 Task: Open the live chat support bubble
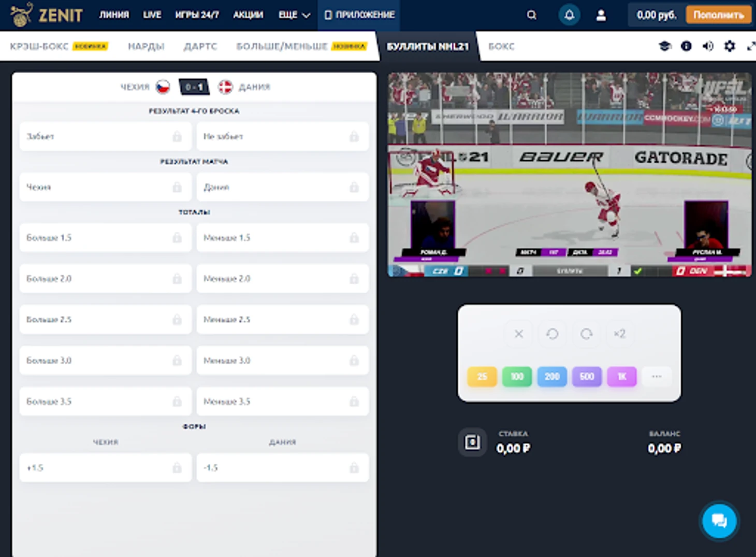(719, 521)
